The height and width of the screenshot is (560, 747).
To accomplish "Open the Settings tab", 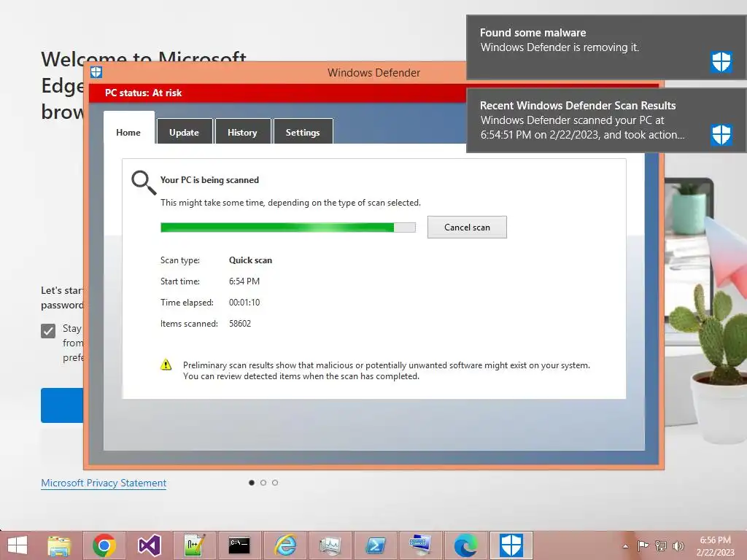I will (303, 133).
